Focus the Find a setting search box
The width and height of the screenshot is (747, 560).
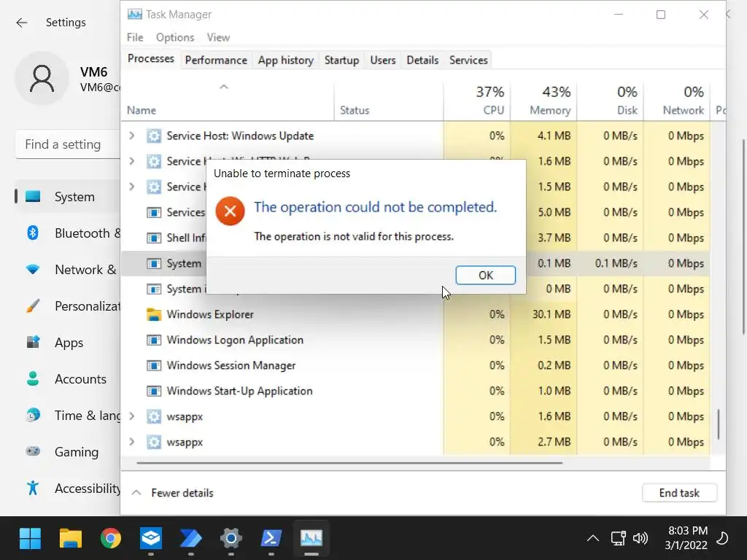point(68,144)
